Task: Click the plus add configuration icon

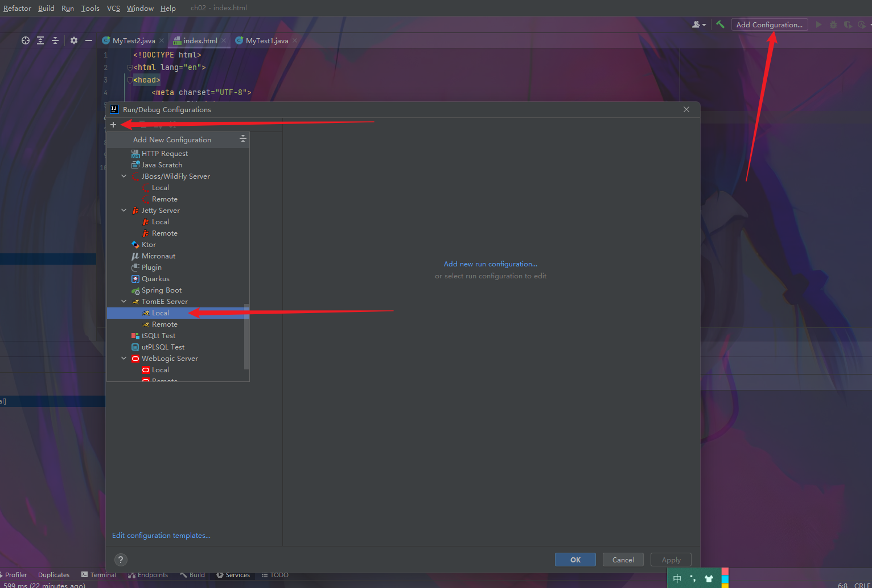Action: tap(113, 125)
